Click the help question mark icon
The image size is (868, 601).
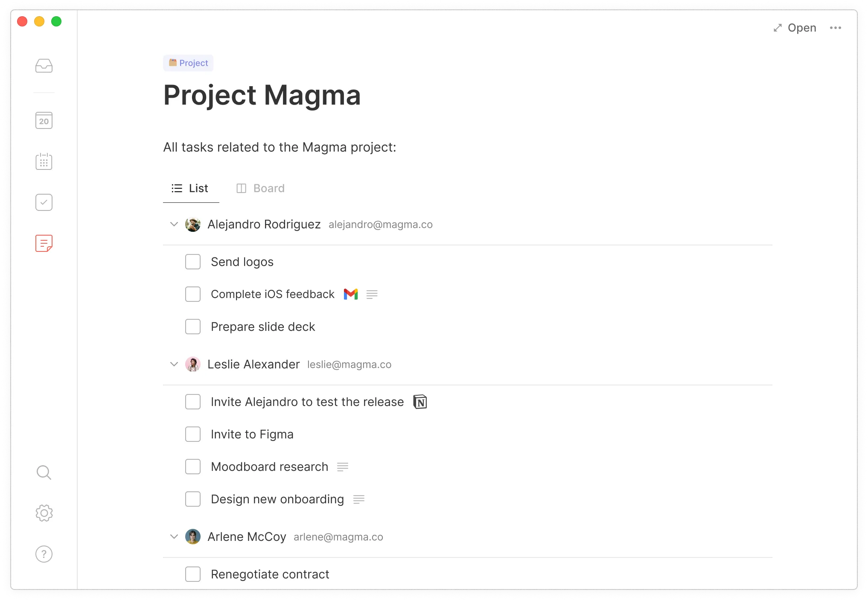44,554
